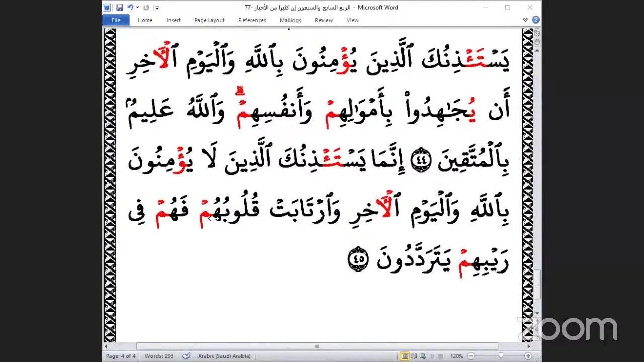The width and height of the screenshot is (644, 362).
Task: Open the References ribbon tab
Action: (252, 20)
